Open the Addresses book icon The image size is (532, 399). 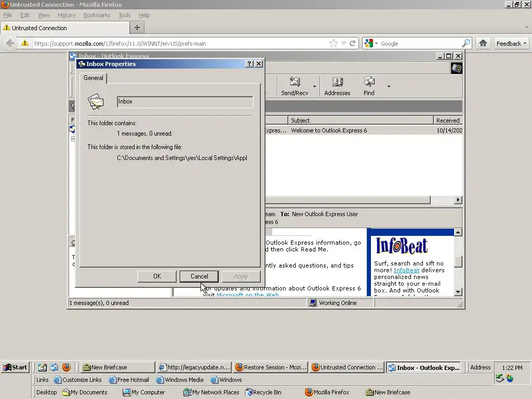click(x=337, y=86)
